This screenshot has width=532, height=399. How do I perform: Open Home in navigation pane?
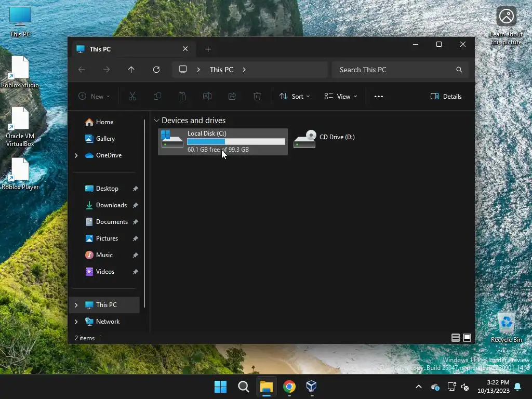coord(104,122)
